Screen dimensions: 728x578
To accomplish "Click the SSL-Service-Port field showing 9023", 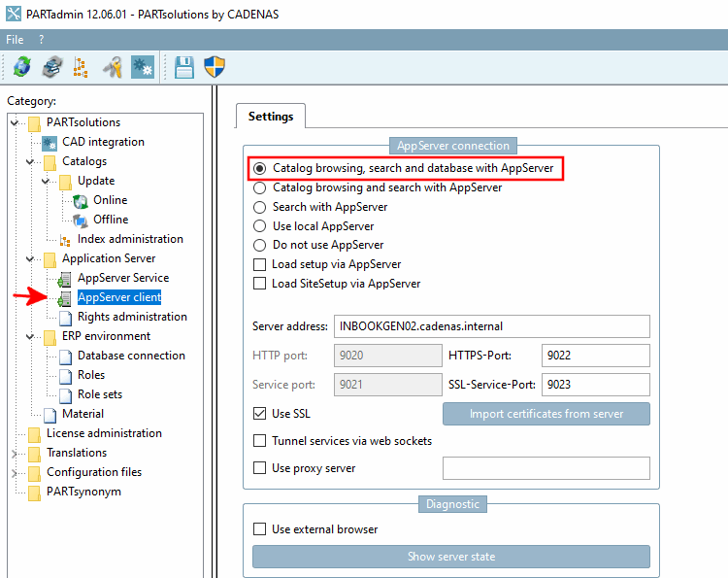I will click(596, 385).
